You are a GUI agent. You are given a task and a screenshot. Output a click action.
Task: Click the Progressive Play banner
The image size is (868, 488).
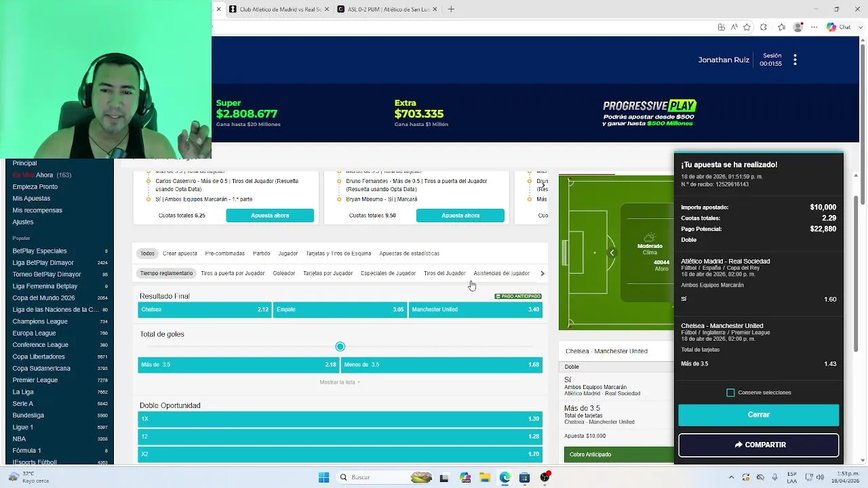(x=650, y=113)
